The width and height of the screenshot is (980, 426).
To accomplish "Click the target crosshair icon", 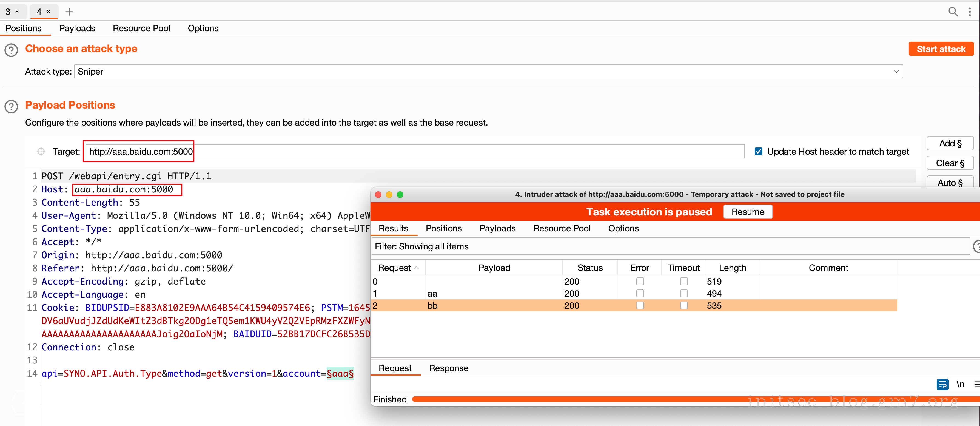I will pyautogui.click(x=41, y=152).
